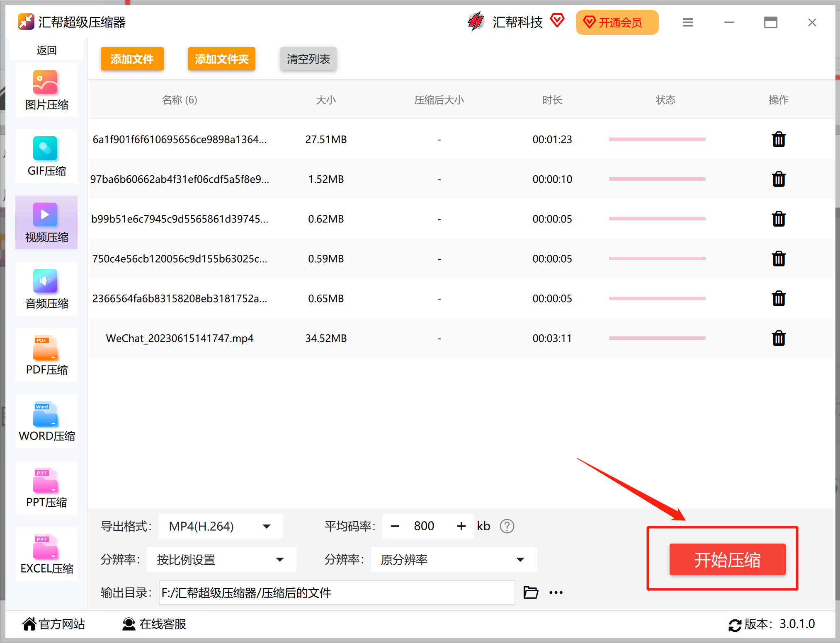Delete the 750c4e56cb12 file row

(x=779, y=259)
